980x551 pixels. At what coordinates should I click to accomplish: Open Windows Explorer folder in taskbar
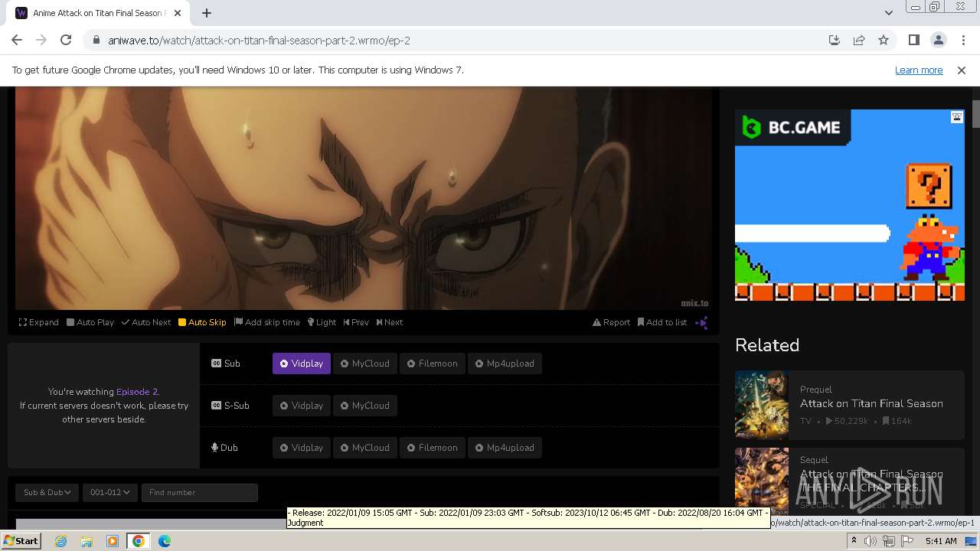pos(87,541)
